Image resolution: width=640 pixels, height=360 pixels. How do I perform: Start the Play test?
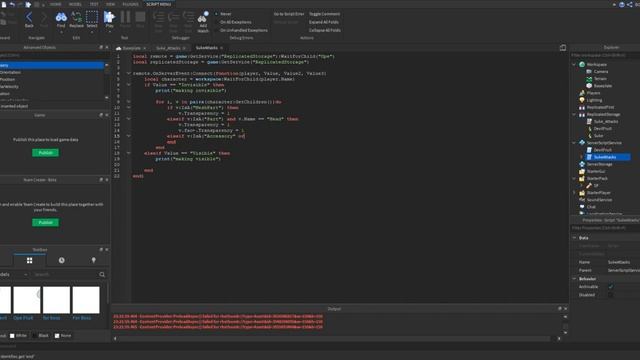109,19
